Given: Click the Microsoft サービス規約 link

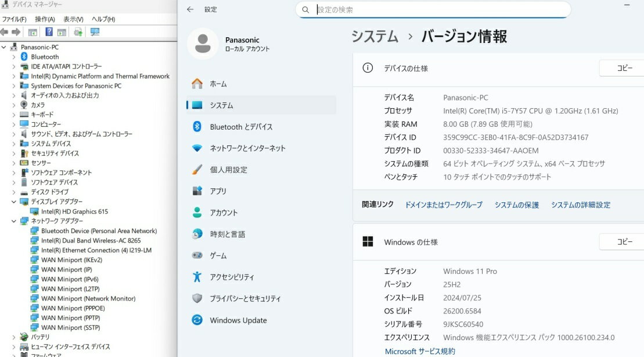Looking at the screenshot, I should tap(420, 351).
